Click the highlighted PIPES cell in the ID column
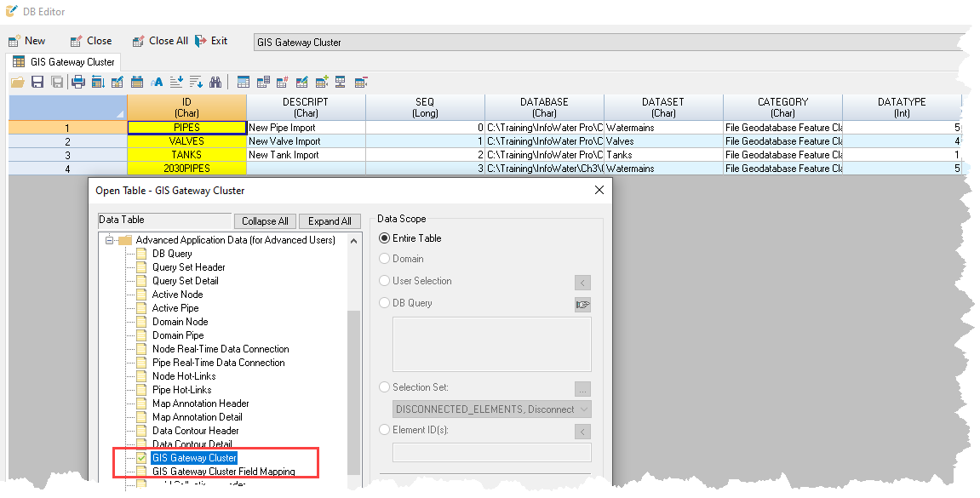980x498 pixels. pyautogui.click(x=186, y=126)
